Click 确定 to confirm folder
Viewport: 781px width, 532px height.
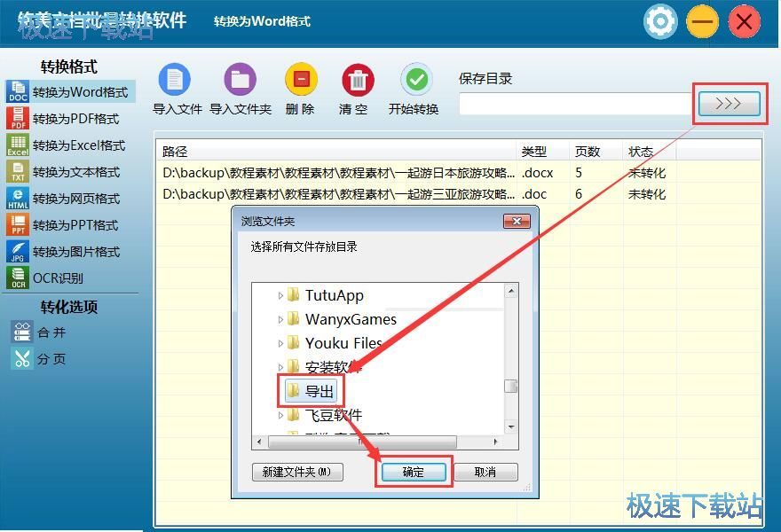coord(414,472)
